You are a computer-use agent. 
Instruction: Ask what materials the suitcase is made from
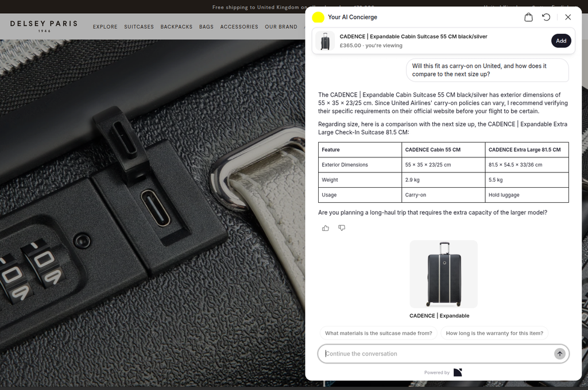[x=378, y=333]
